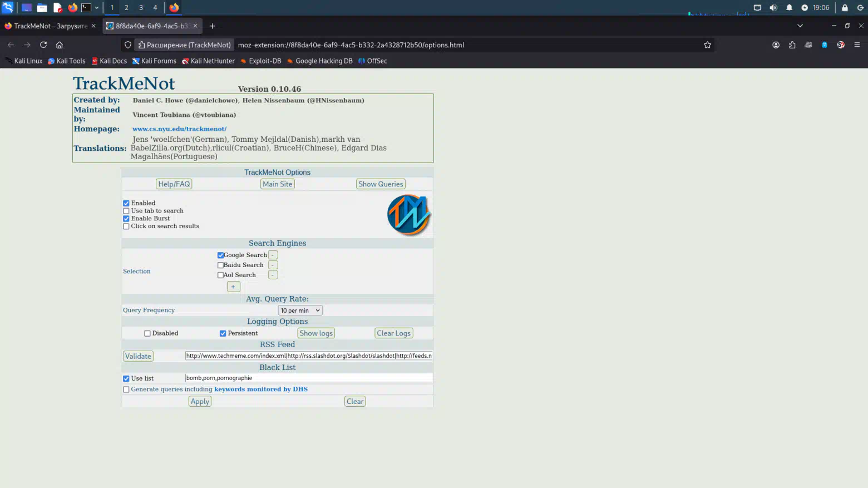This screenshot has width=868, height=488.
Task: Click the Main Site button
Action: [x=278, y=184]
